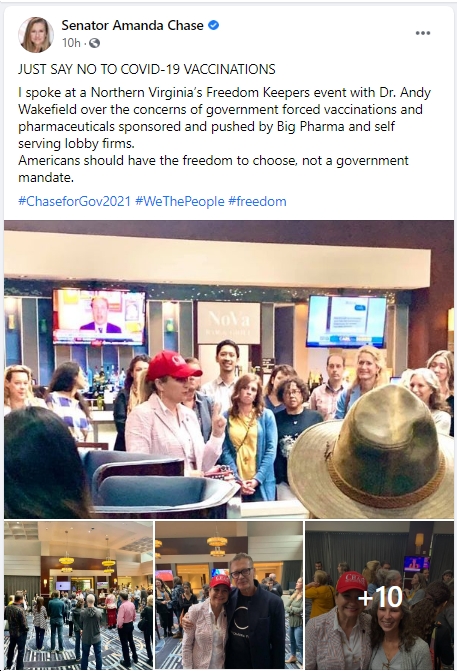Viewport: 457px width, 671px height.
Task: Click the red cap in the main photo
Action: click(172, 366)
